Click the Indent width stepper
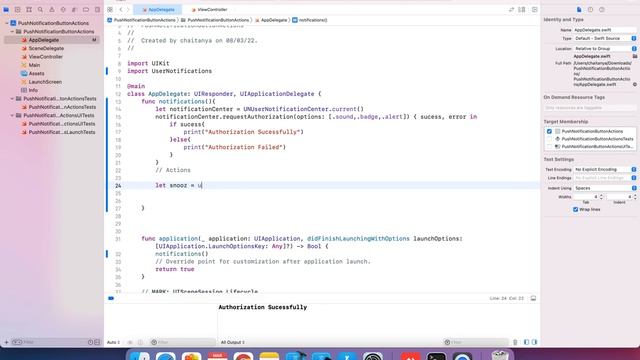This screenshot has width=640, height=360. point(635,197)
